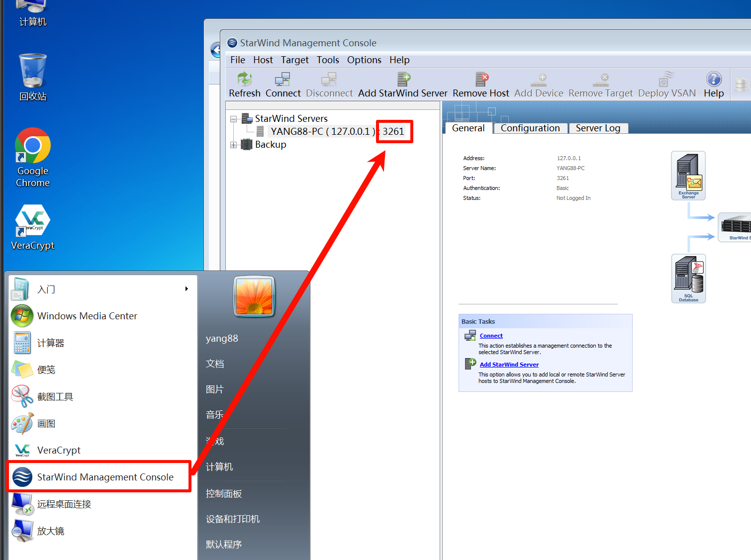Click the StarWind Servers tree node icon
Screen dimensions: 751x560
click(x=247, y=118)
